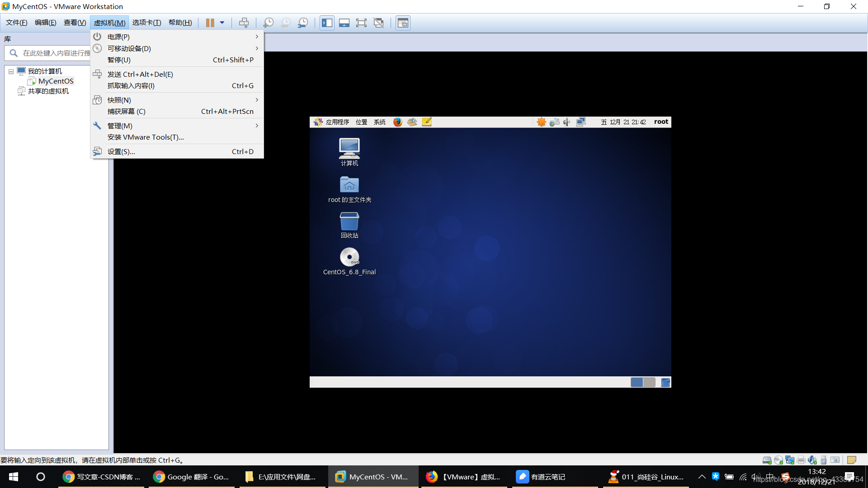Toggle the Unity mode toolbar icon

(x=379, y=23)
